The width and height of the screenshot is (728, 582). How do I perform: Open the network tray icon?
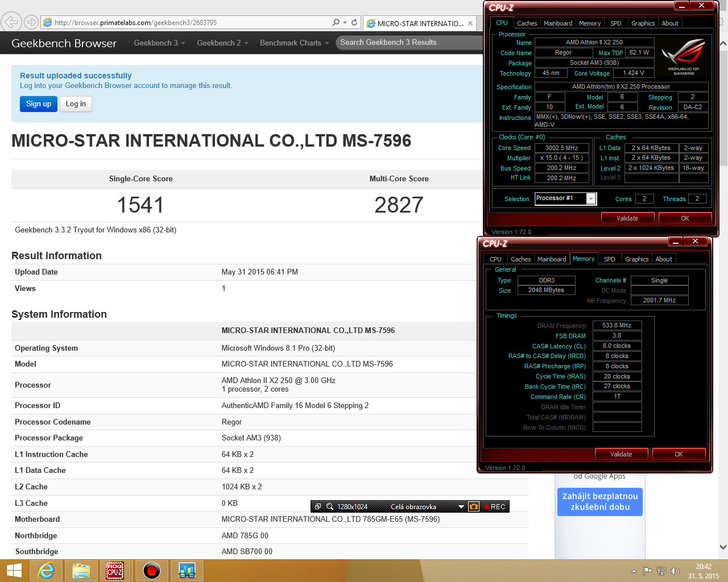tap(661, 571)
